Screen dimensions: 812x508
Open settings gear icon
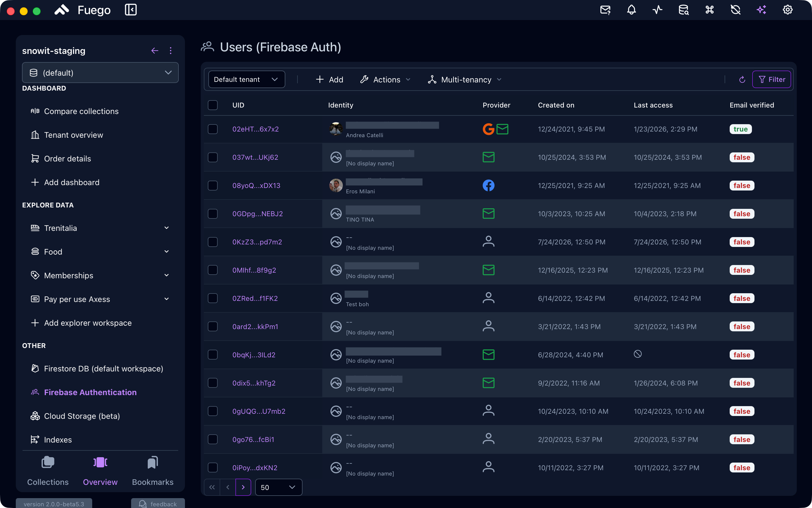[x=788, y=10]
